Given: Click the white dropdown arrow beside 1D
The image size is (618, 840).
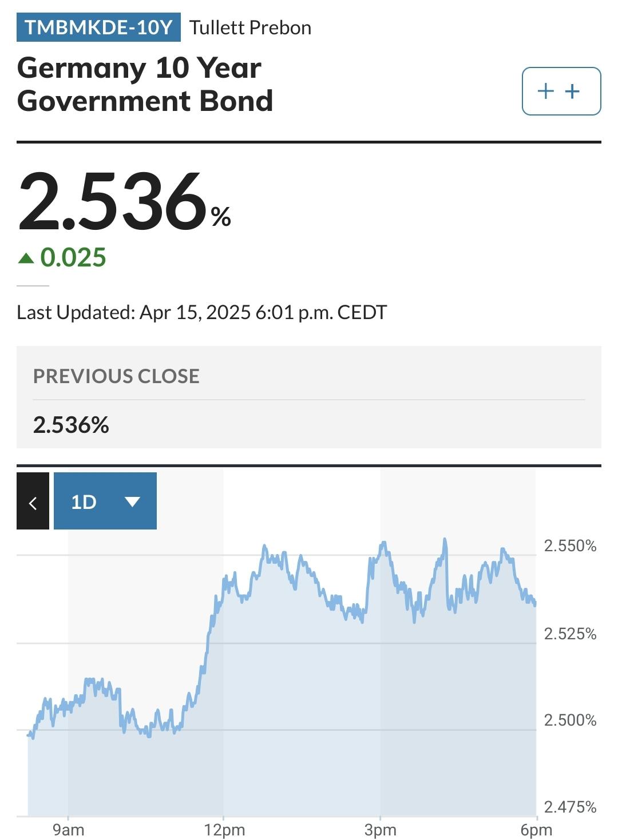Looking at the screenshot, I should tap(132, 502).
